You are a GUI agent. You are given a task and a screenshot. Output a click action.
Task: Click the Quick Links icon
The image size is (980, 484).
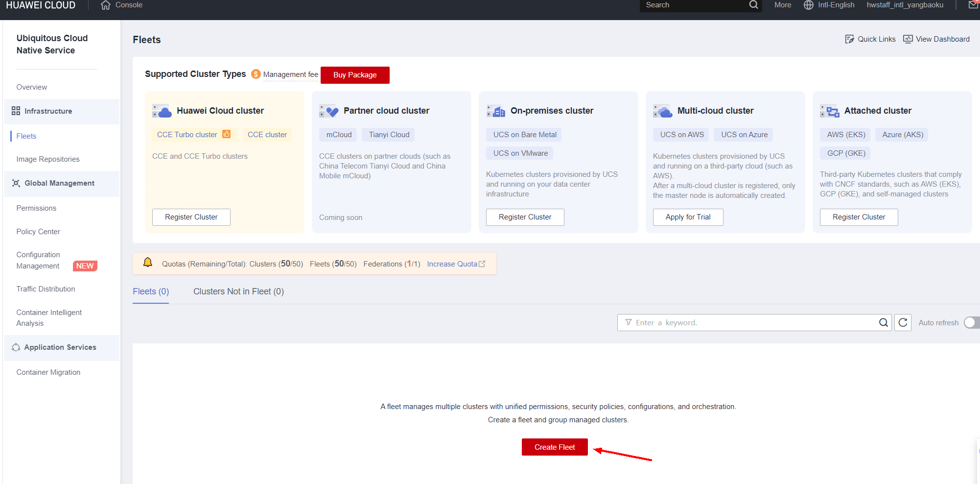[x=849, y=39]
